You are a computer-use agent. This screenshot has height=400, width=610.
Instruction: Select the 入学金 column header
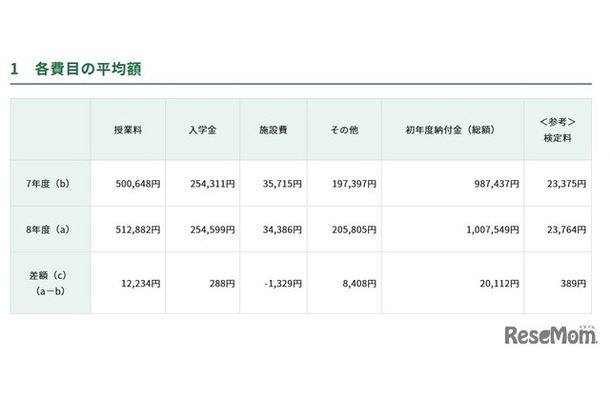(x=202, y=130)
